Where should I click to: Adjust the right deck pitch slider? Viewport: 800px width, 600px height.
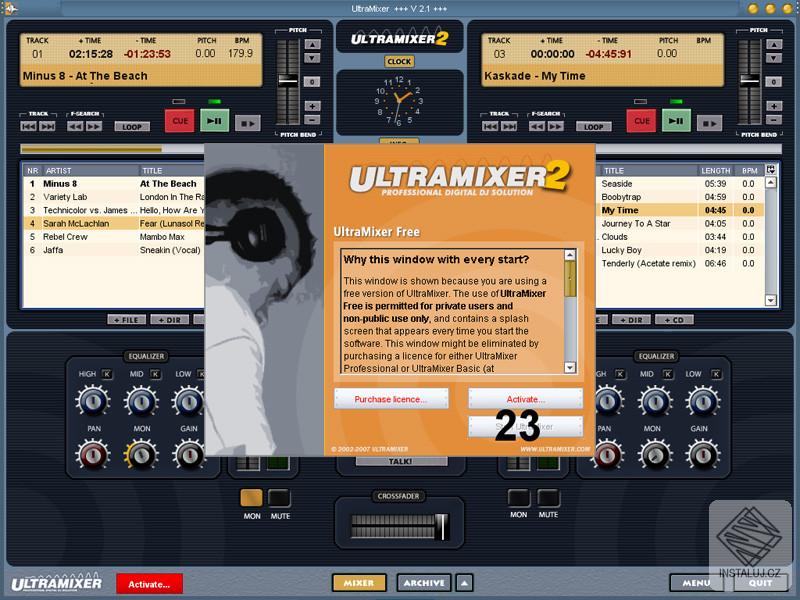(x=749, y=80)
